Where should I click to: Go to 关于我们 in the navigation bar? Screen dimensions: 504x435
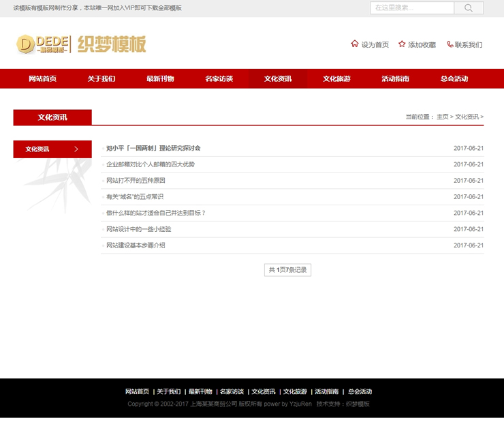(x=101, y=79)
